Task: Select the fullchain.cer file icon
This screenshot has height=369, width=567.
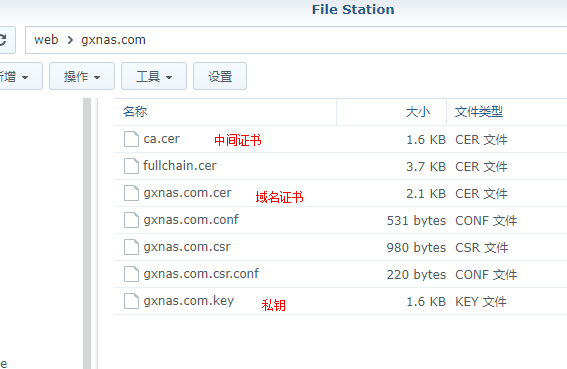Action: [131, 166]
